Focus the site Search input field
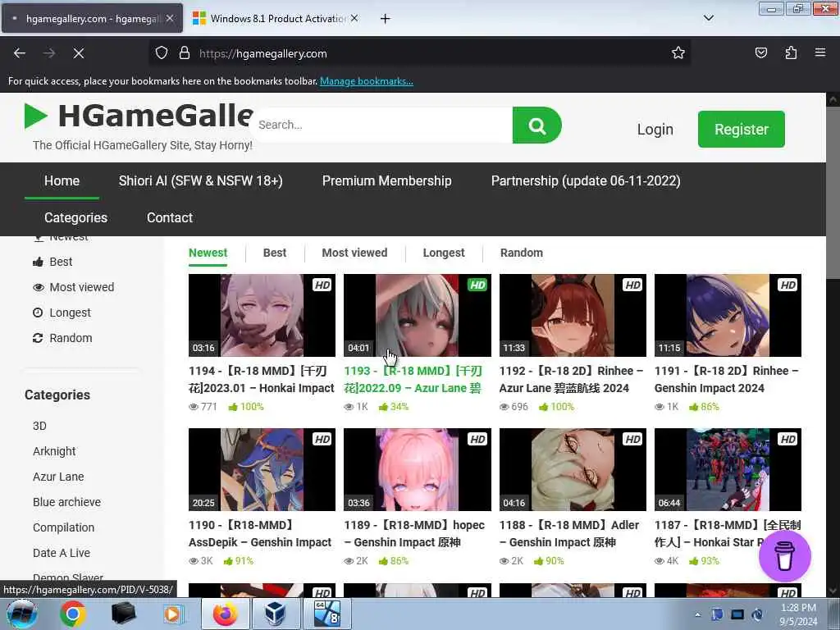Image resolution: width=840 pixels, height=630 pixels. click(381, 126)
